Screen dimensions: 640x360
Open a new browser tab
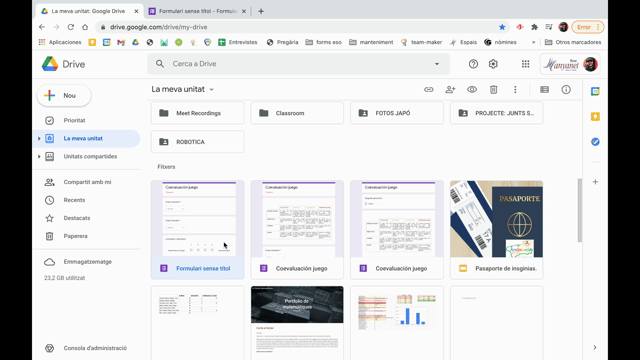(x=261, y=11)
